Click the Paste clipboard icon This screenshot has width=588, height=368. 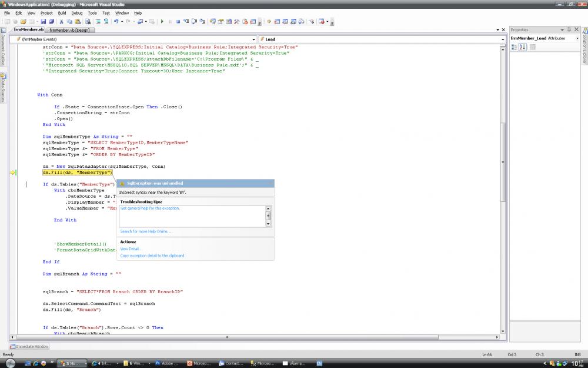coord(78,22)
